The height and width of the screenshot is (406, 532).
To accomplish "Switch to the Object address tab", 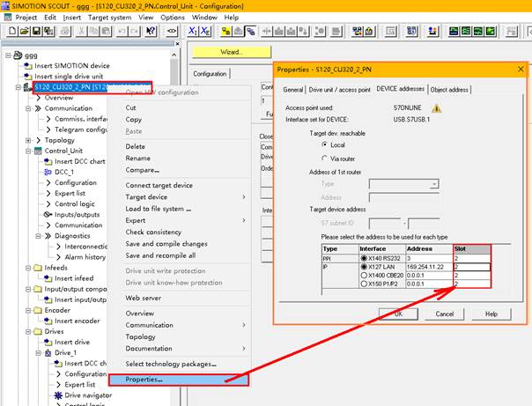I will coord(452,89).
